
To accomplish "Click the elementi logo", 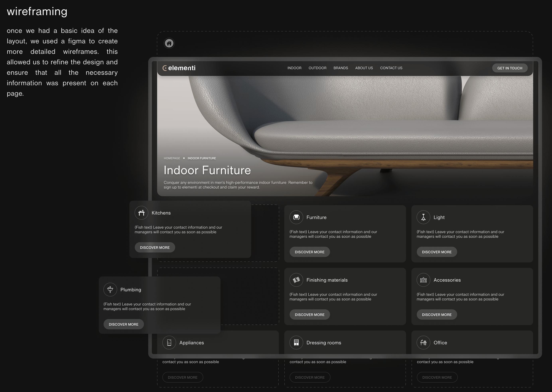I will tap(179, 68).
